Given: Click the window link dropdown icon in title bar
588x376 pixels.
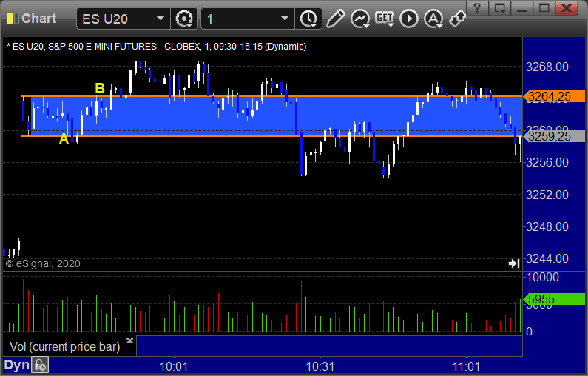Looking at the screenshot, I should (500, 8).
